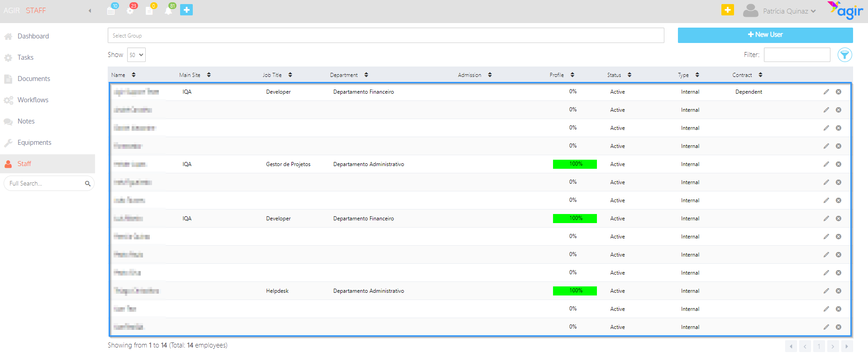The height and width of the screenshot is (357, 868).
Task: Open the Show entries dropdown
Action: (x=136, y=55)
